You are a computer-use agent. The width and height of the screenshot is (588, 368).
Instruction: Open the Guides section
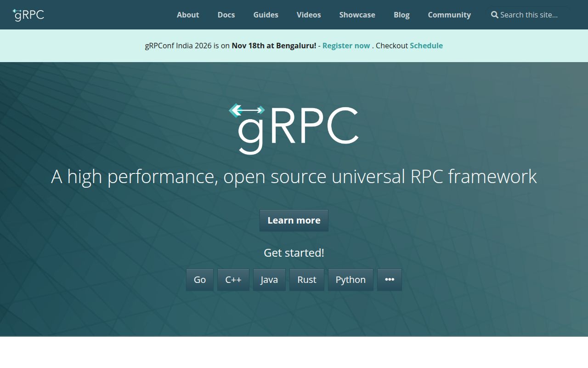coord(266,15)
